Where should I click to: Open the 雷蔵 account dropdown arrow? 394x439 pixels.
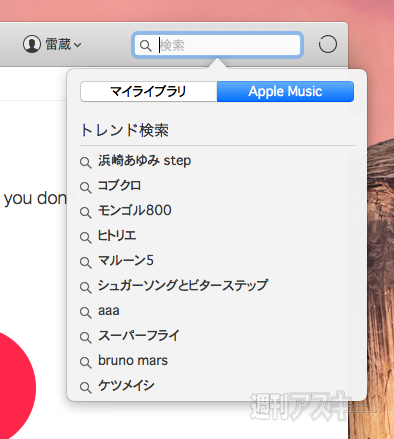pos(77,45)
